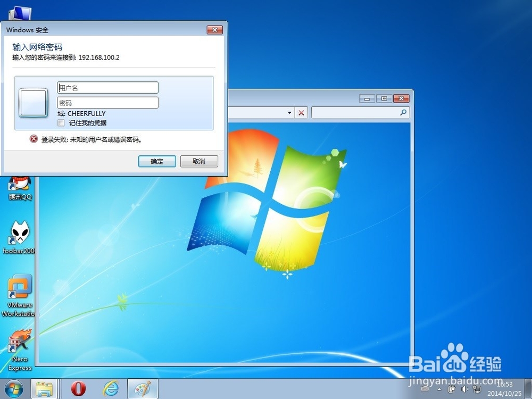Click the Show desktop strip
The width and height of the screenshot is (532, 399).
[x=528, y=389]
